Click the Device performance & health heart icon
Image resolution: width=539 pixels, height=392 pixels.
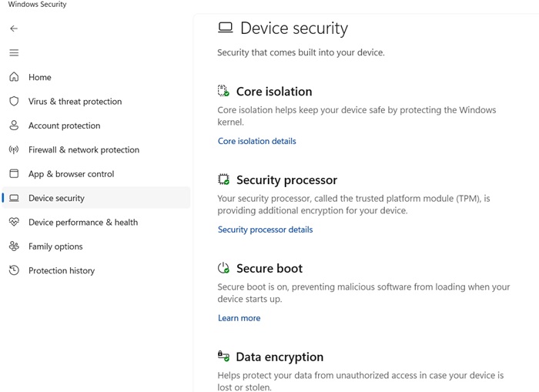(x=14, y=222)
